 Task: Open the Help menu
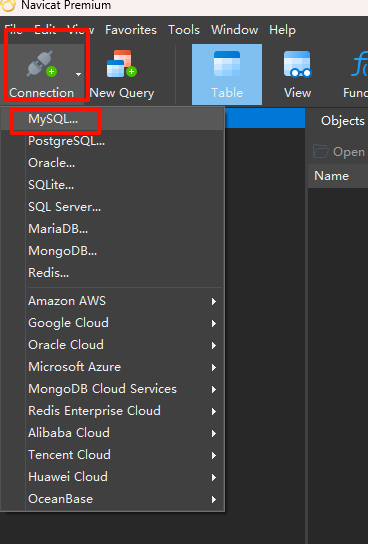[x=282, y=30]
